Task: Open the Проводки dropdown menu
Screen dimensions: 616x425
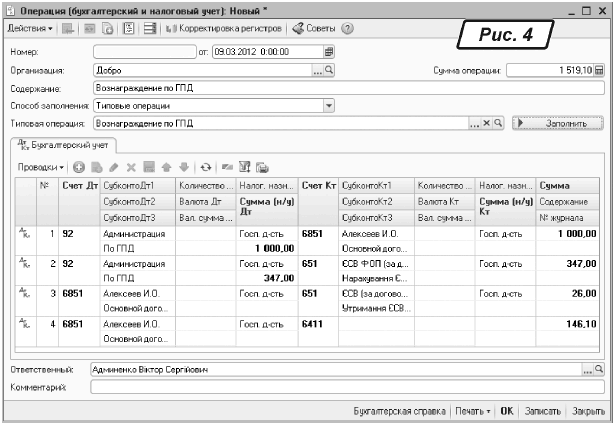Action: [42, 166]
